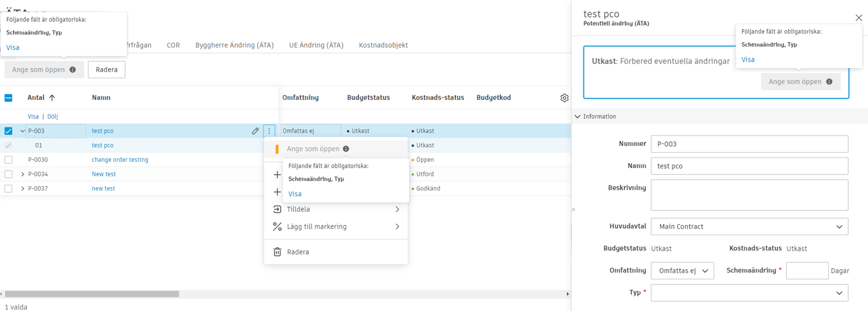This screenshot has height=311, width=868.
Task: Click the Schemaändring days input field
Action: pyautogui.click(x=807, y=271)
